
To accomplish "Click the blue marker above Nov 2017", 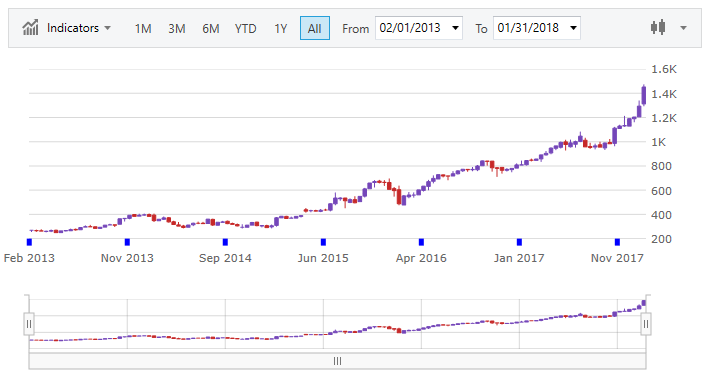I will coord(617,242).
